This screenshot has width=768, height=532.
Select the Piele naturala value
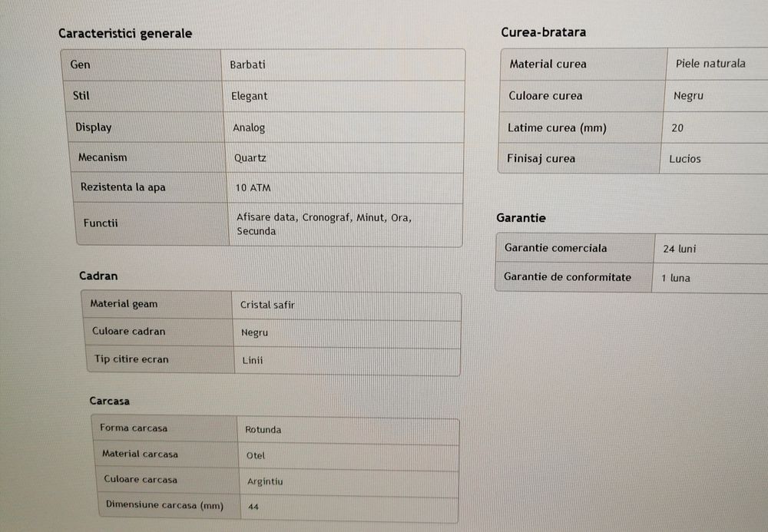click(710, 64)
